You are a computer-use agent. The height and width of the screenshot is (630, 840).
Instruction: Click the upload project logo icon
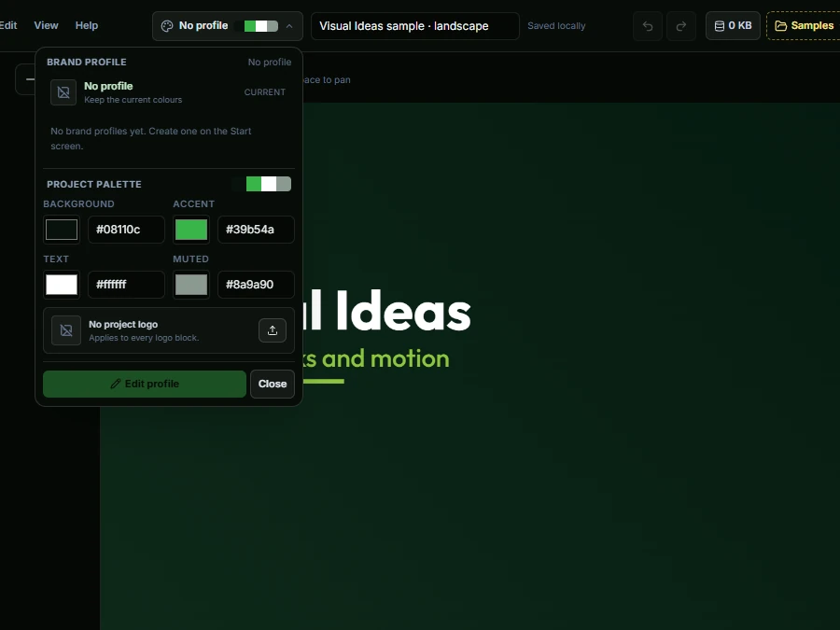point(273,330)
